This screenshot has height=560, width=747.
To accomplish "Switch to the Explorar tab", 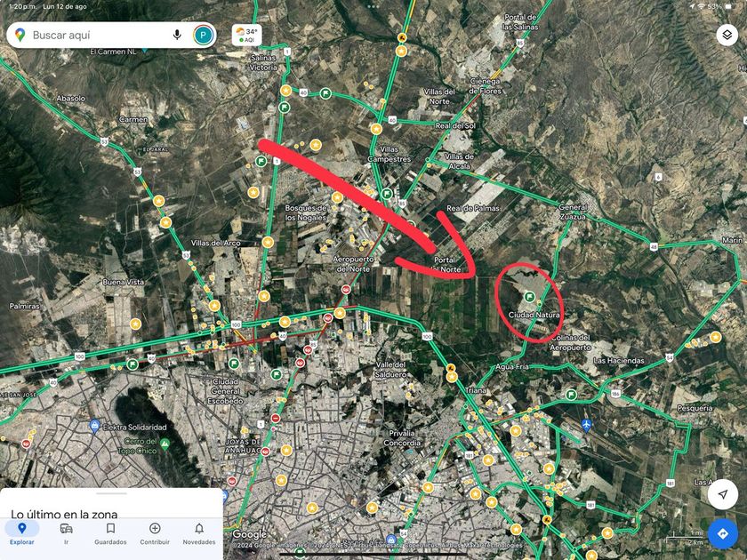I will [22, 533].
